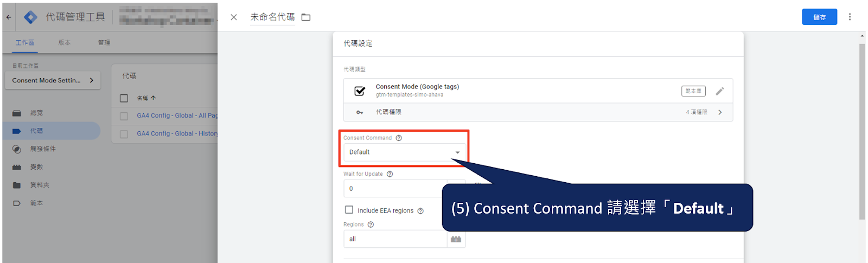This screenshot has width=868, height=263.
Task: Click the Regions input field containing all
Action: click(x=395, y=239)
